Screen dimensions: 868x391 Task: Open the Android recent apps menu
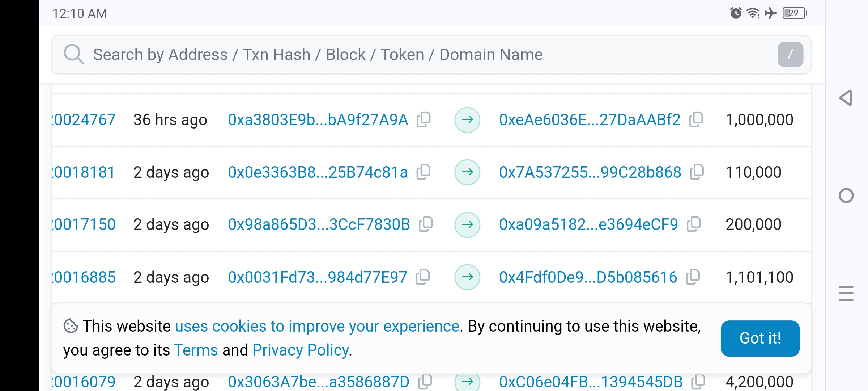tap(846, 293)
